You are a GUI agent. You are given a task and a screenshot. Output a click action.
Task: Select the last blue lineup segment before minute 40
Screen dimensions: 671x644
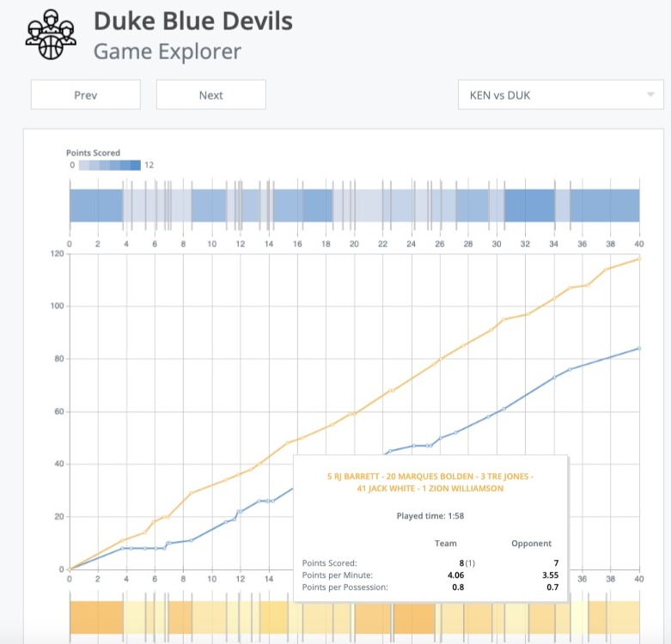pos(605,207)
